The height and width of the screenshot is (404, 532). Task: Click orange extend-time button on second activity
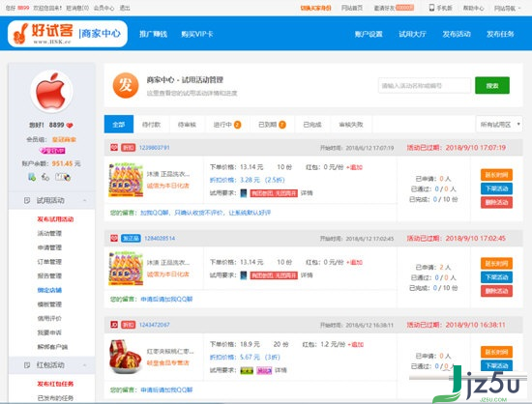496,263
